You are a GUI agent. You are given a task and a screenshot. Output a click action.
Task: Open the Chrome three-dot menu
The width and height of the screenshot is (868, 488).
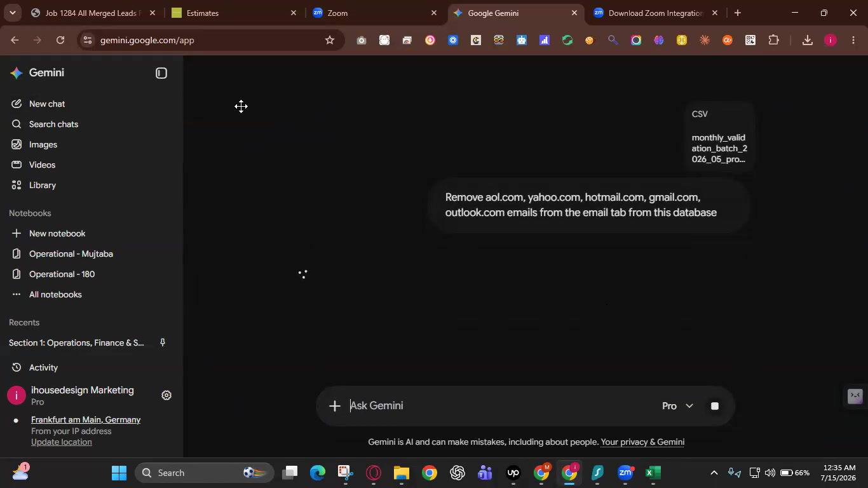tap(853, 40)
